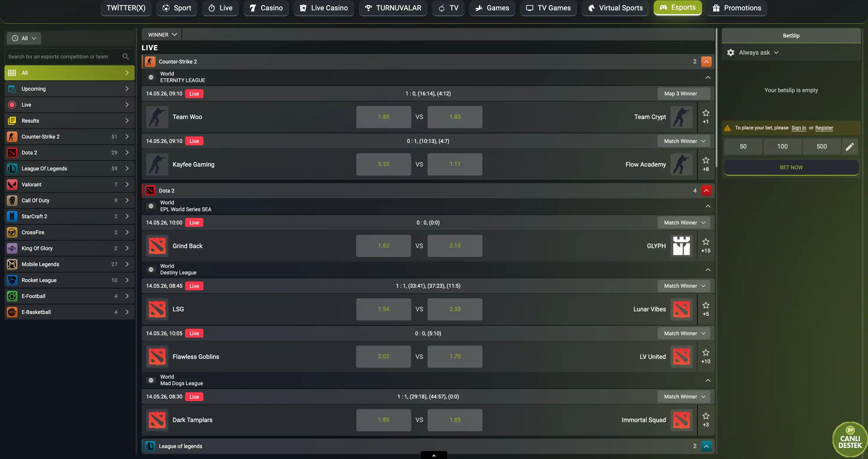Click the Counter-Strike 2 sidebar icon
868x459 pixels.
point(12,136)
